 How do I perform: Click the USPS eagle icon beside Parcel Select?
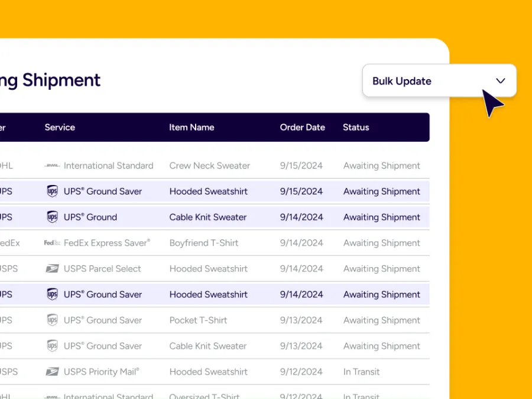[x=53, y=269]
